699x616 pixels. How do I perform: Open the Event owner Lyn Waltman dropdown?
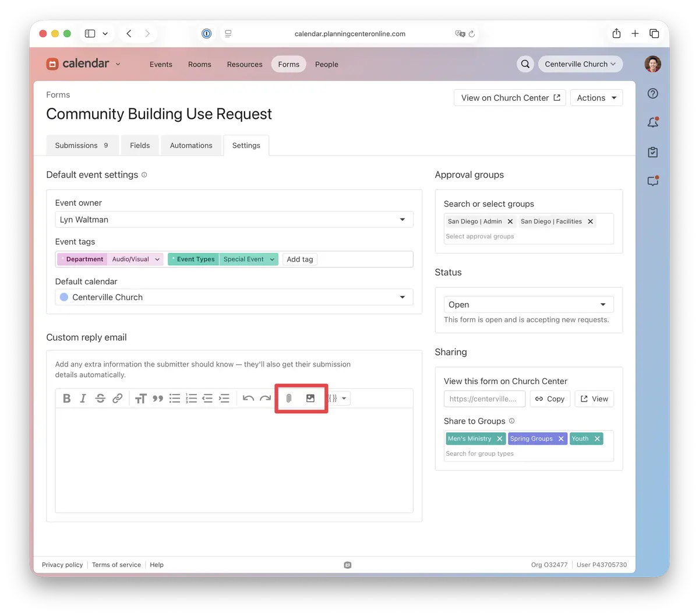click(x=234, y=220)
